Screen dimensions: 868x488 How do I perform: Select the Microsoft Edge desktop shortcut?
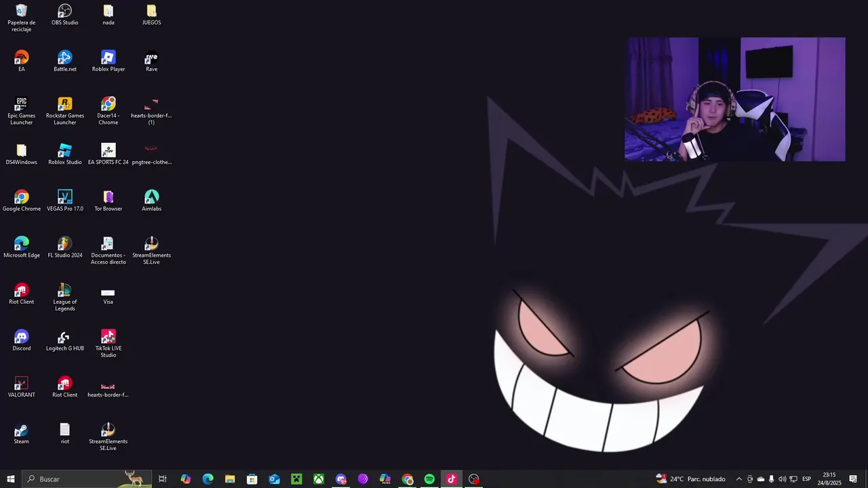coord(22,247)
